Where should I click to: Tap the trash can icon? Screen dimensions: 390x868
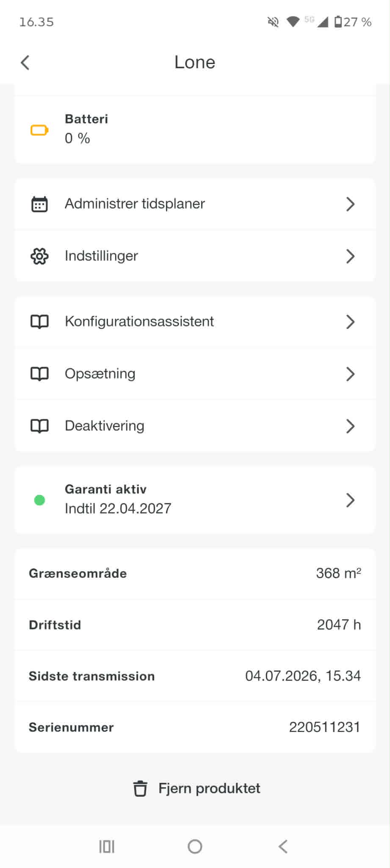pos(140,788)
